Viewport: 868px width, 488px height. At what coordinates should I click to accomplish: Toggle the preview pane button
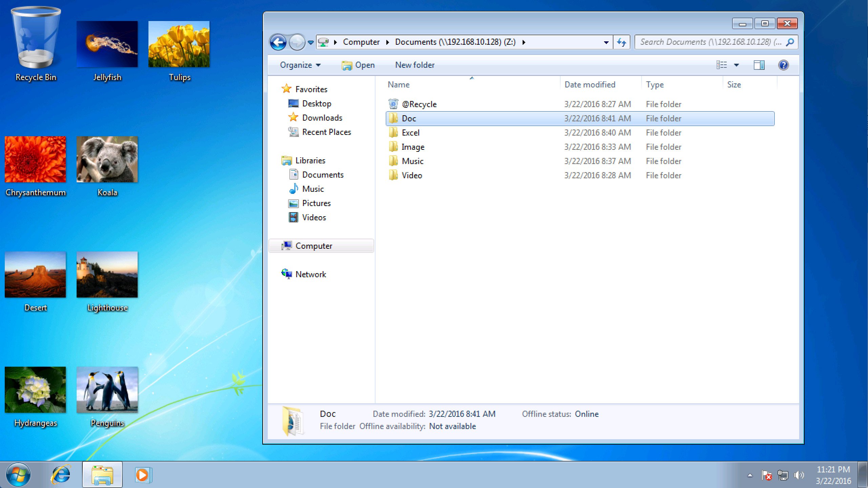[x=759, y=65]
